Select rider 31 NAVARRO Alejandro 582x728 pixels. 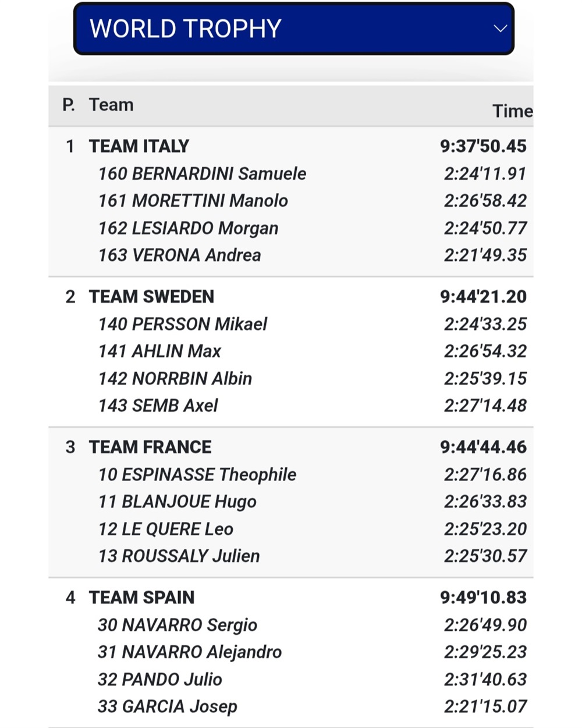(190, 652)
